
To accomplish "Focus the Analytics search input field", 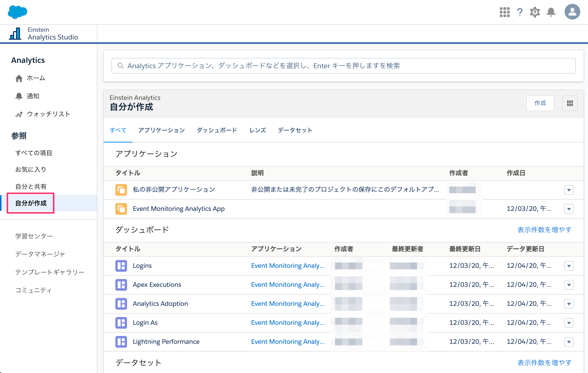I will tap(343, 66).
